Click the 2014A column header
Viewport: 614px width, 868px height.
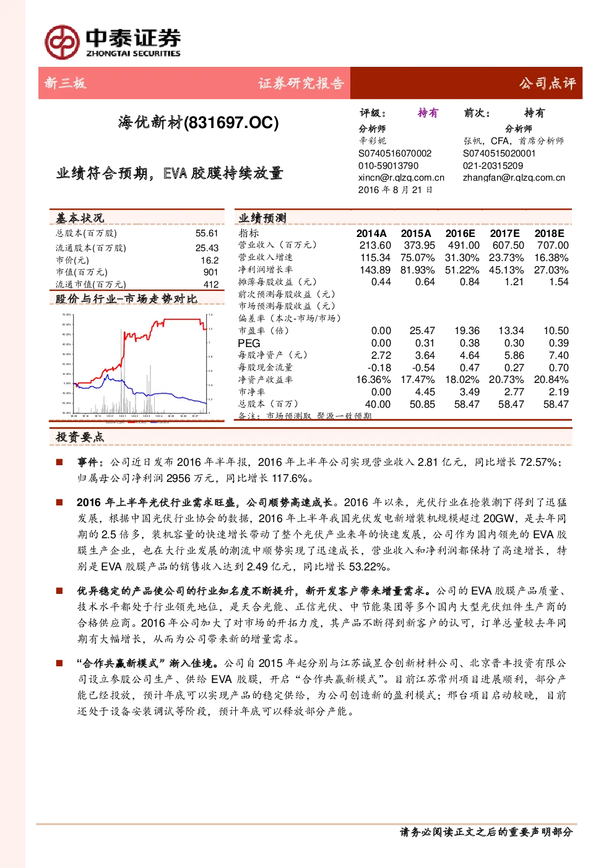(x=371, y=233)
